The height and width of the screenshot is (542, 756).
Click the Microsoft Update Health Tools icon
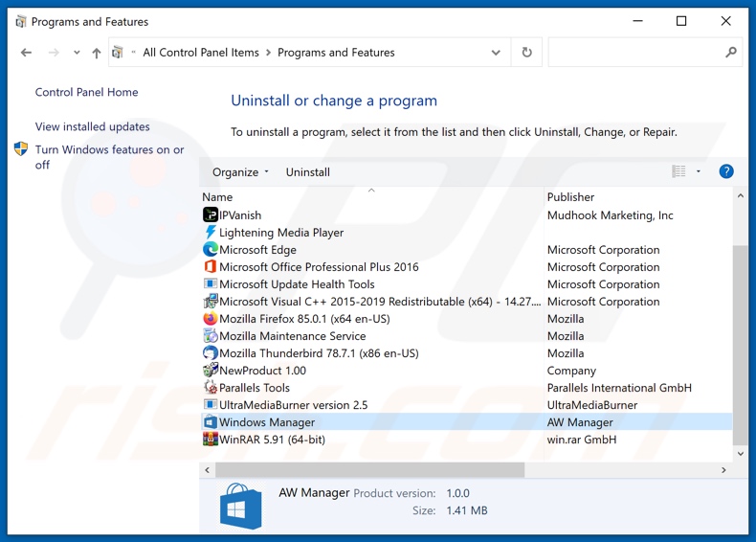(x=211, y=283)
